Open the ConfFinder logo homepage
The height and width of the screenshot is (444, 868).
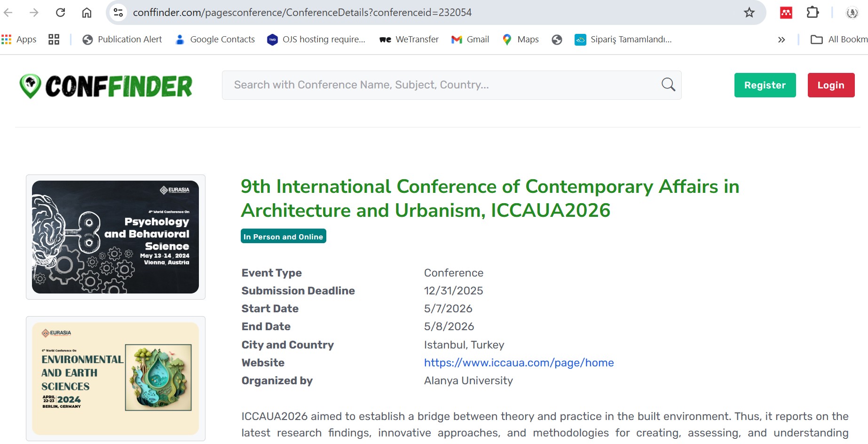tap(106, 87)
